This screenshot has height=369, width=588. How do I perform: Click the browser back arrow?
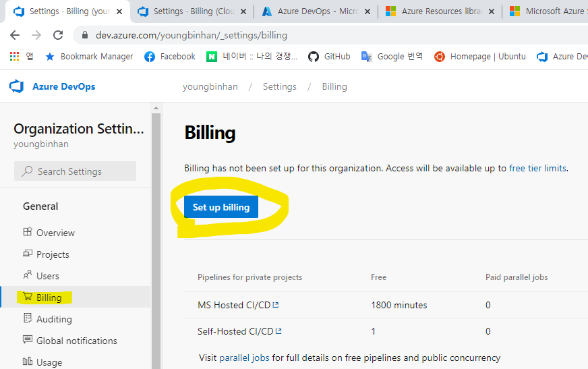15,36
